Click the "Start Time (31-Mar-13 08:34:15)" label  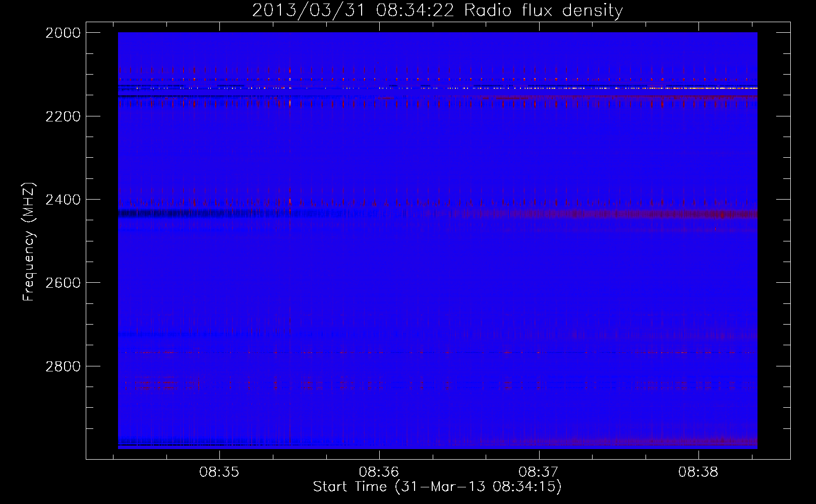coord(437,487)
